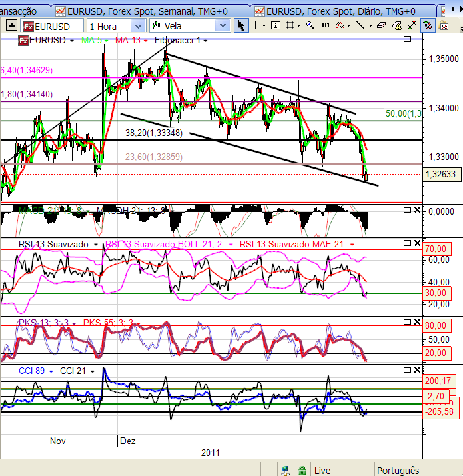Open the Vela chart type dropdown
Screen dimensions: 463x476
pyautogui.click(x=223, y=26)
